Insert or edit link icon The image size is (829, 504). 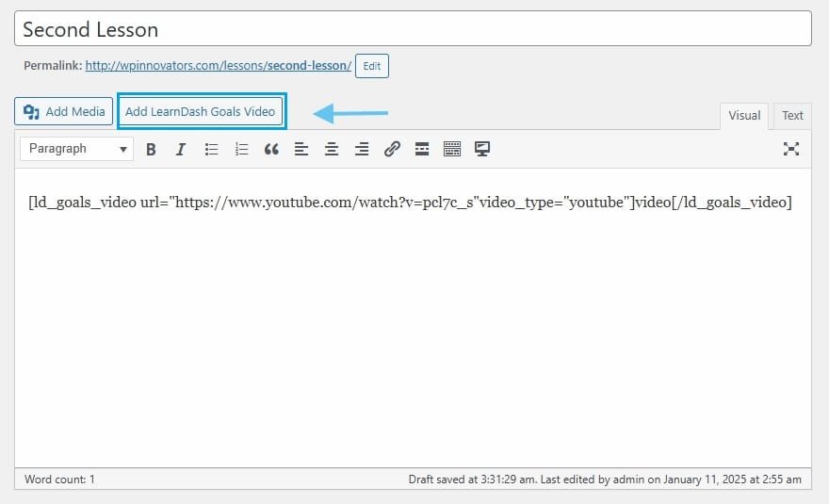click(x=392, y=149)
